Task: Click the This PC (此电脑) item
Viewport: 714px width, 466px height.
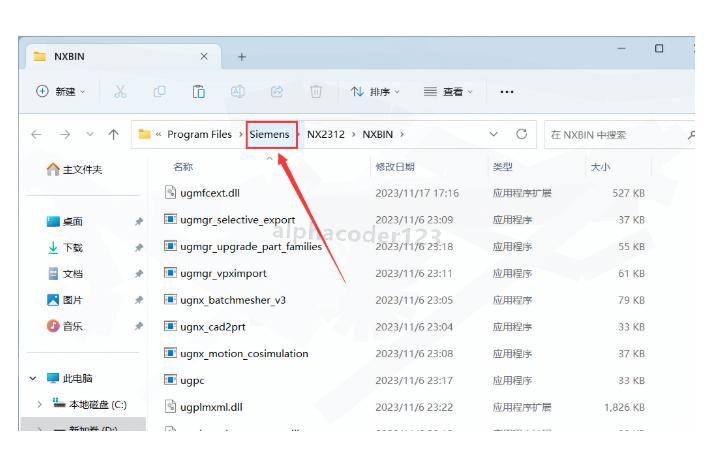Action: pyautogui.click(x=70, y=378)
